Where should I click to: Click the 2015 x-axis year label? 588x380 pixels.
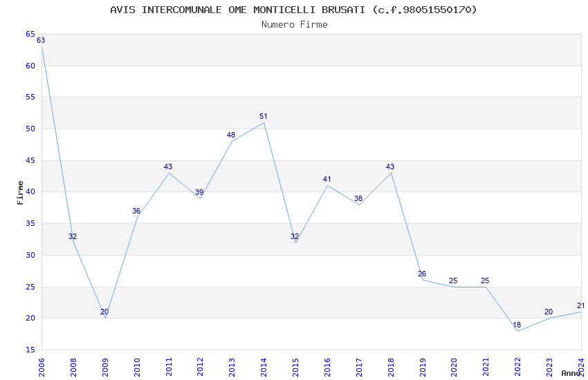295,367
